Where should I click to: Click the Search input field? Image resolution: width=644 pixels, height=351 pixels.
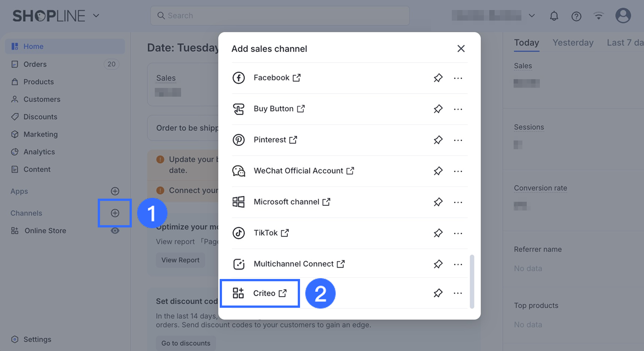coord(280,16)
